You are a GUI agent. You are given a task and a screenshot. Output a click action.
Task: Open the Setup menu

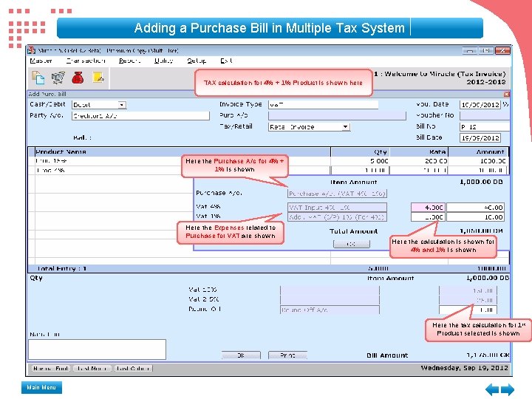pyautogui.click(x=197, y=61)
